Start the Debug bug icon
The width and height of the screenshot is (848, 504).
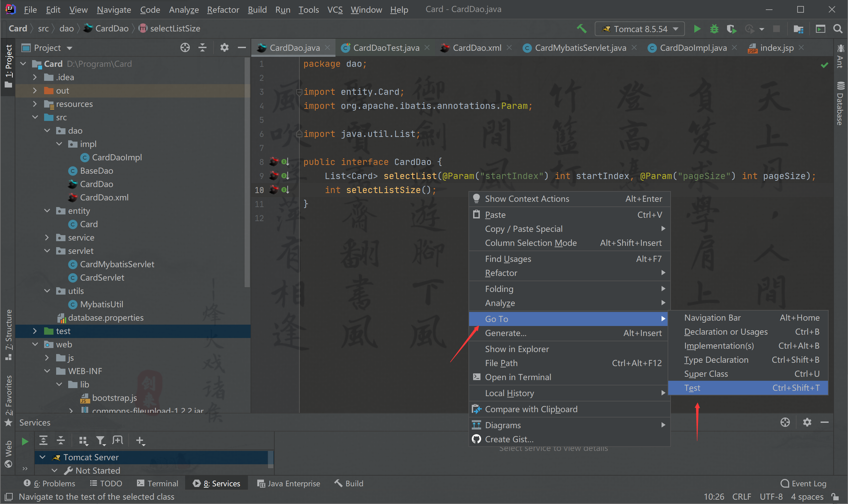714,29
